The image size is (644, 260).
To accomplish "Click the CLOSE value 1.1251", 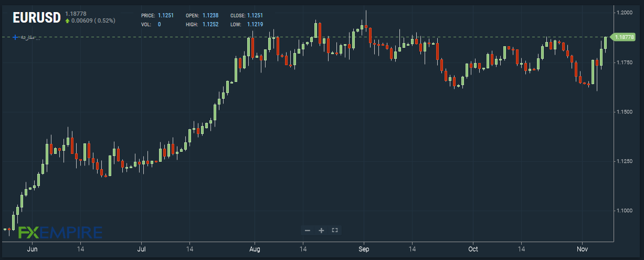I will pos(255,16).
